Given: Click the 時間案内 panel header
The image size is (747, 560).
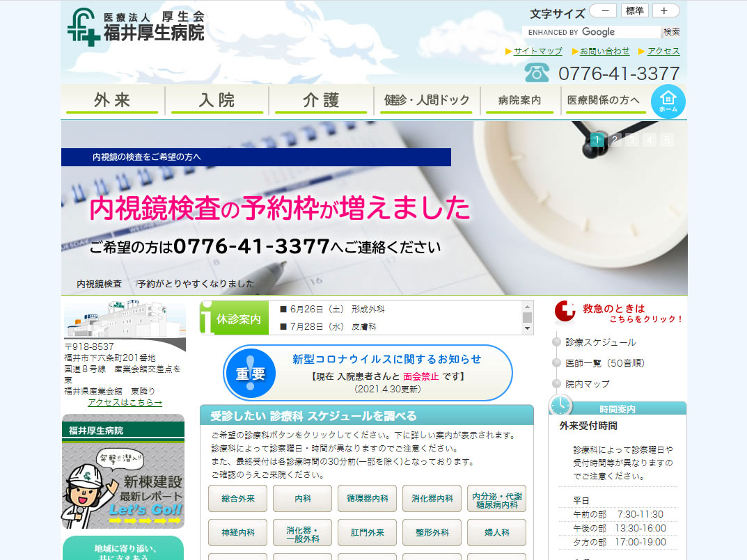Looking at the screenshot, I should pos(618,409).
